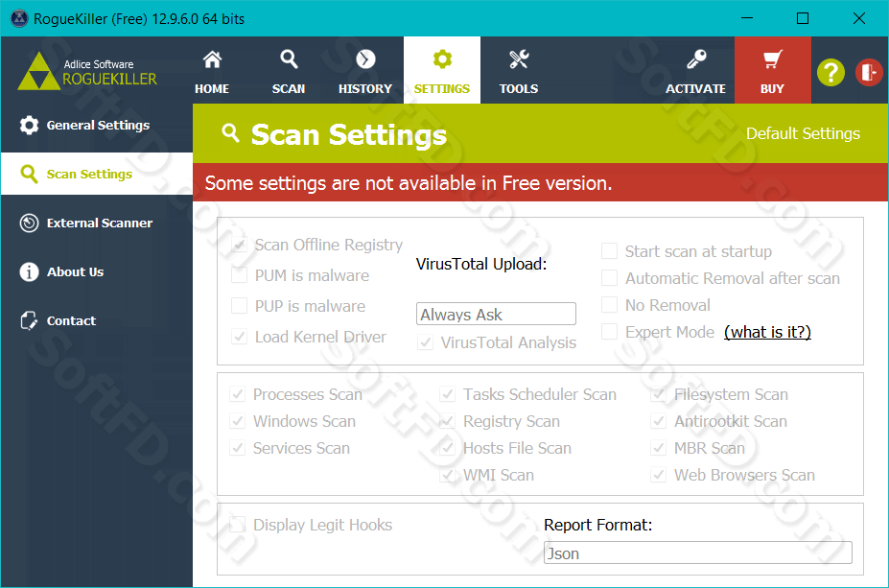
Task: Toggle WMI Scan checkbox
Action: (x=447, y=475)
